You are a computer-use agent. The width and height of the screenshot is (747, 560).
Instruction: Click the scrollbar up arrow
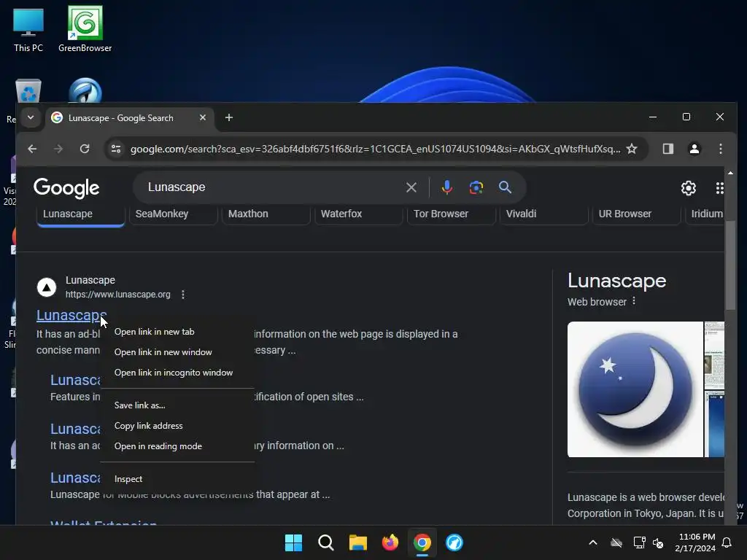(730, 173)
